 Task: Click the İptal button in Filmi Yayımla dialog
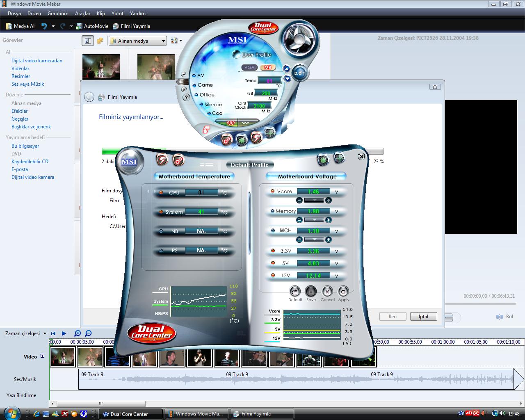[x=423, y=317]
